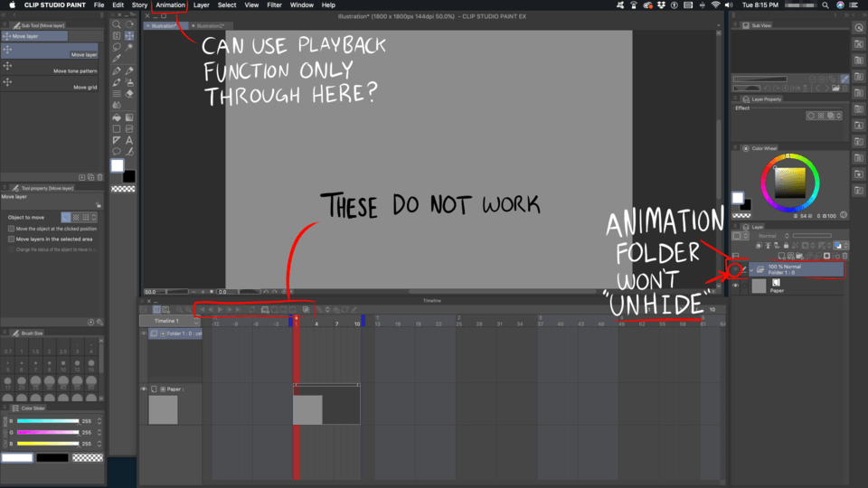Select the Fill bucket tool
The image size is (868, 488).
click(117, 117)
